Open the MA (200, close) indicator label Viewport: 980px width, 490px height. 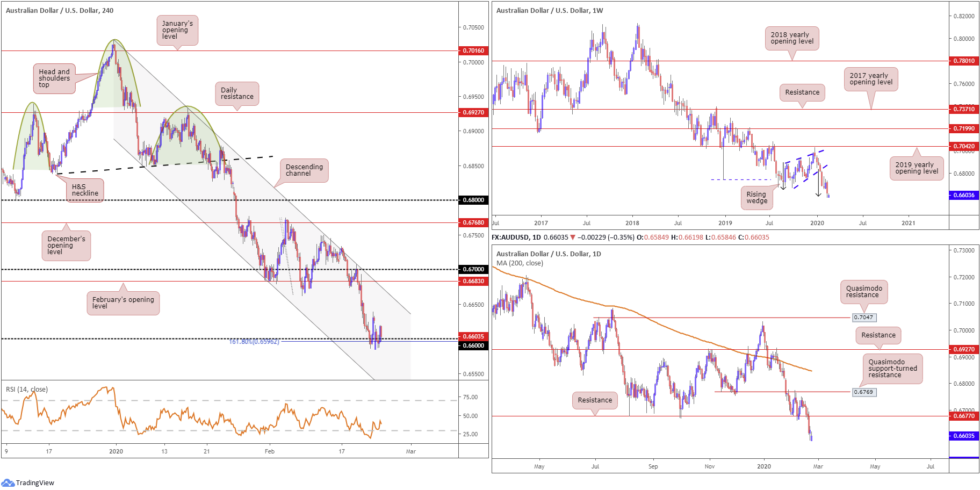click(x=520, y=263)
